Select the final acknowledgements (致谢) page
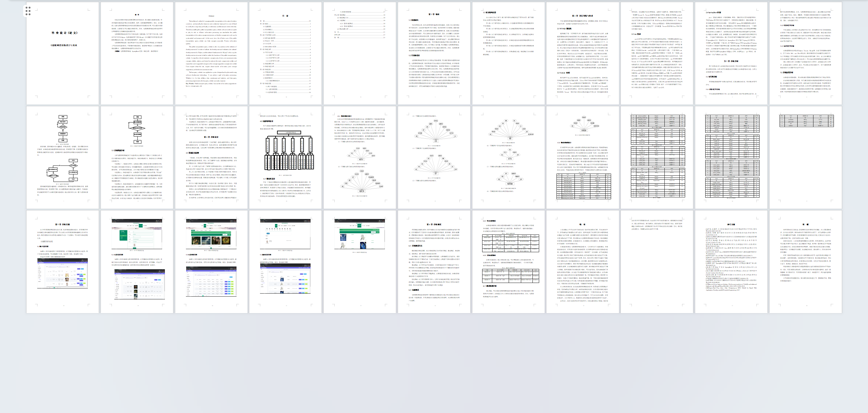The height and width of the screenshot is (413, 868). (805, 262)
